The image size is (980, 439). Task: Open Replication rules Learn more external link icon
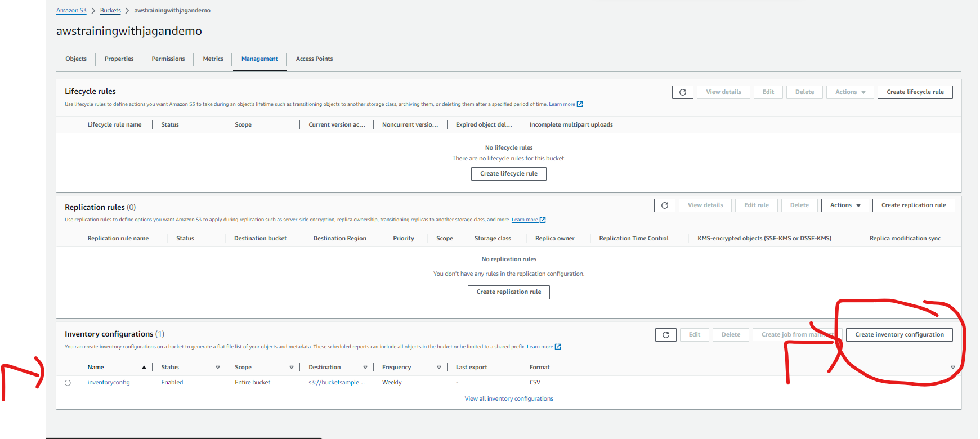(543, 220)
